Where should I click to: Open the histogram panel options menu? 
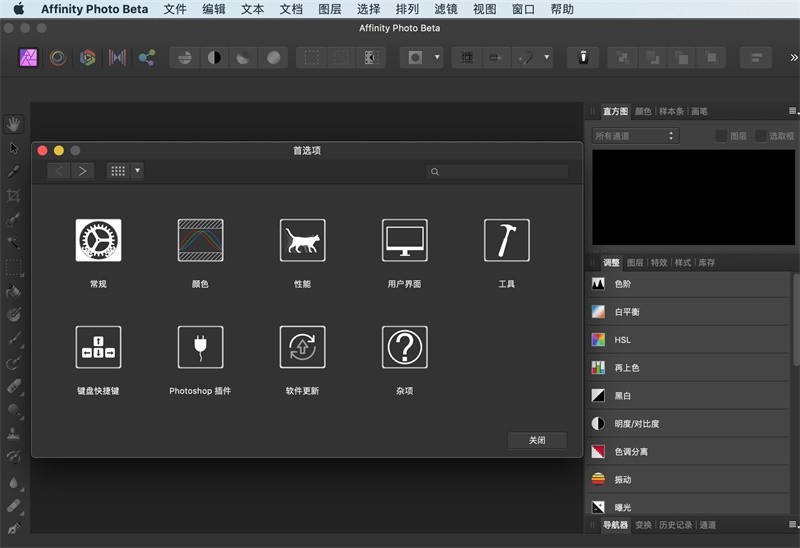point(793,111)
